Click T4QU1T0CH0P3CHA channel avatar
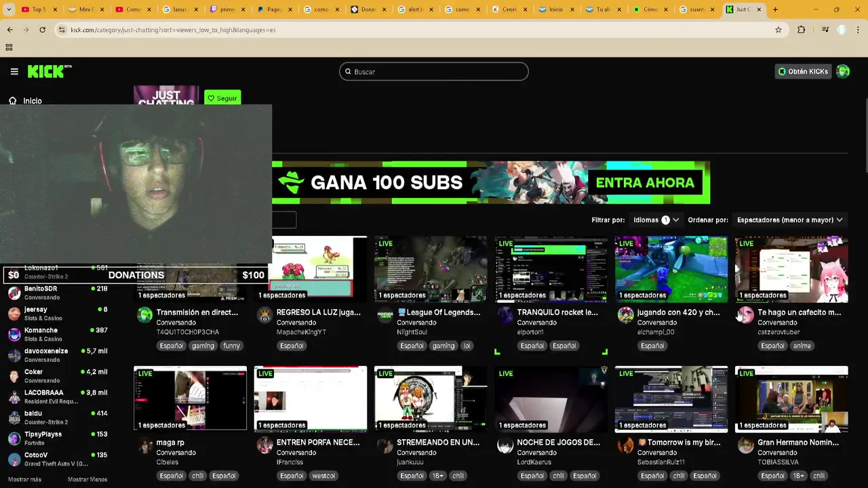The image size is (868, 488). tap(144, 314)
